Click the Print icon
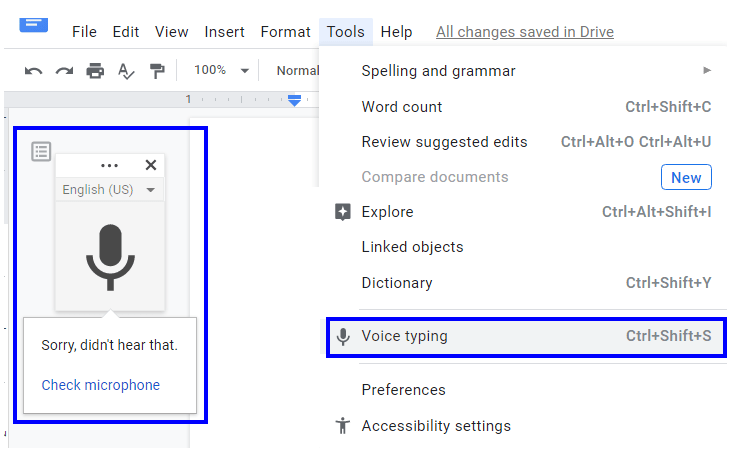Image resolution: width=733 pixels, height=458 pixels. click(95, 71)
